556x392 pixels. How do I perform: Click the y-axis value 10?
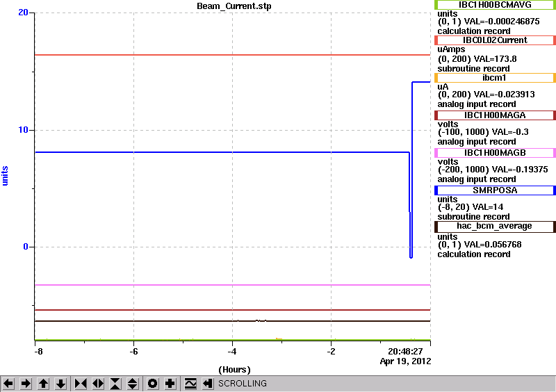tap(23, 130)
